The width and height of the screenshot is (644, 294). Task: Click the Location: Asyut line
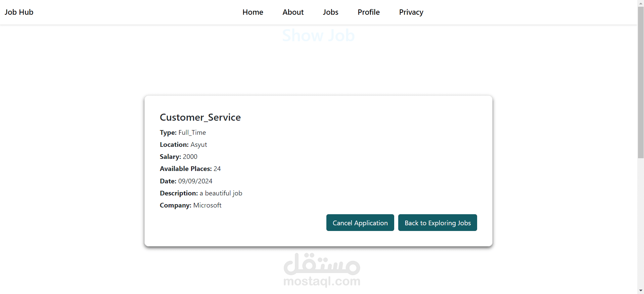183,144
